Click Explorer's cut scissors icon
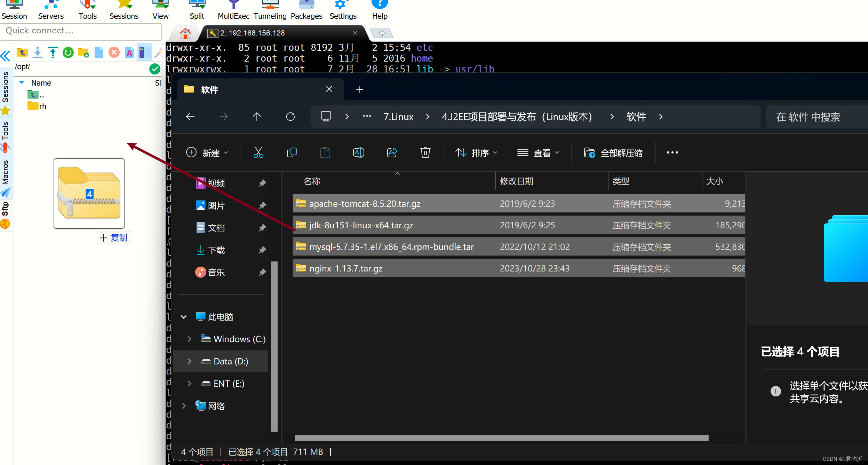Image resolution: width=868 pixels, height=465 pixels. (258, 153)
